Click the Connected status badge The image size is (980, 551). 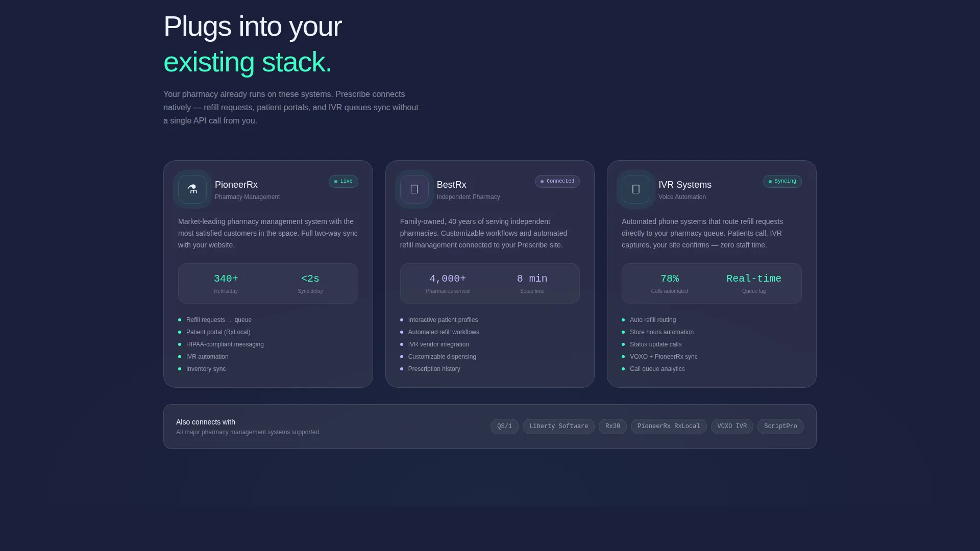[x=557, y=182]
